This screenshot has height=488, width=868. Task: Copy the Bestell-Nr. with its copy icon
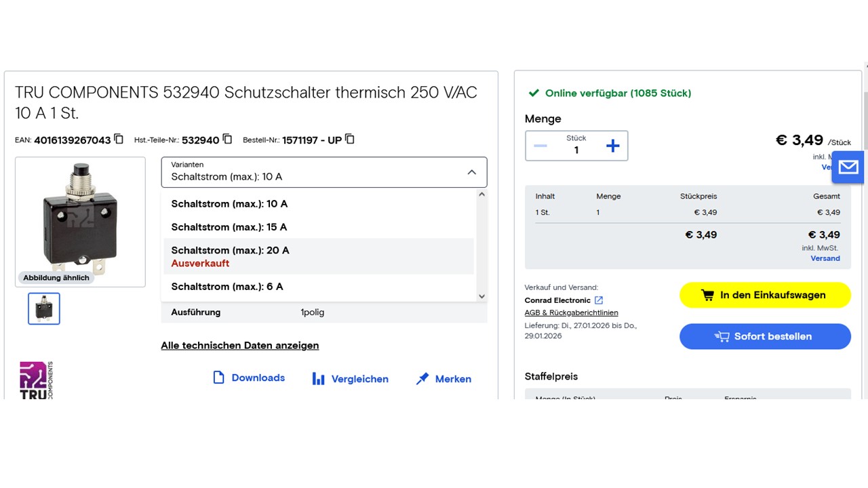tap(349, 139)
